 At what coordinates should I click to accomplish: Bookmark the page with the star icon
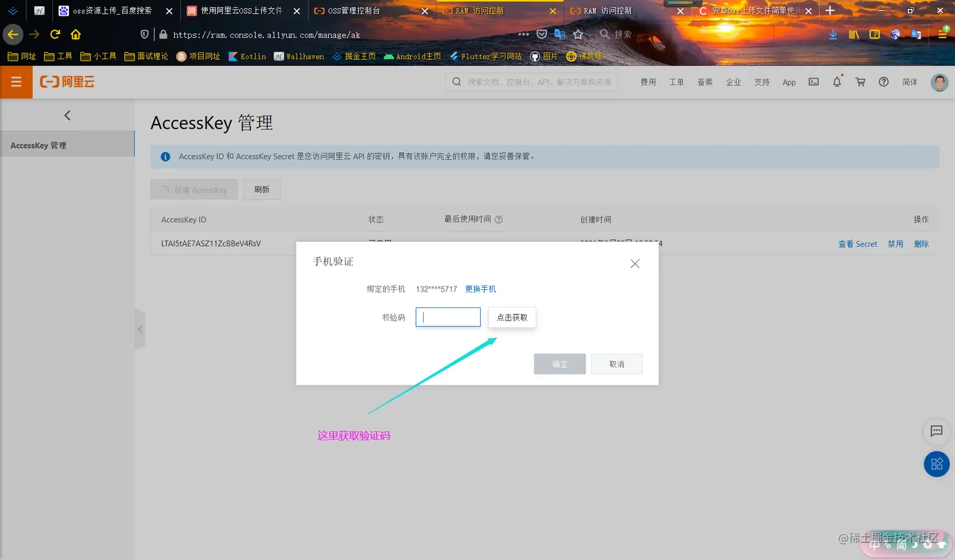tap(579, 35)
